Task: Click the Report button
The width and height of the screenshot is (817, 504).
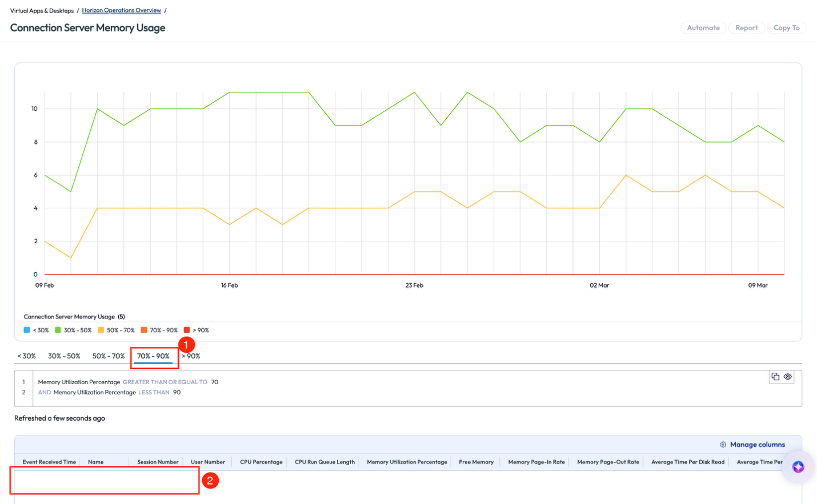Action: coord(746,27)
